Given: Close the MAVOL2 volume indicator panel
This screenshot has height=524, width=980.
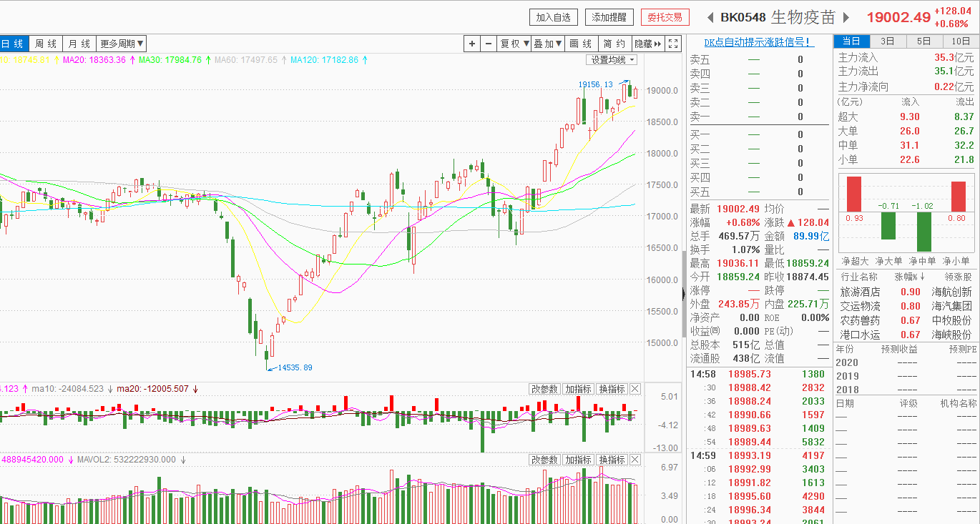Looking at the screenshot, I should [634, 460].
